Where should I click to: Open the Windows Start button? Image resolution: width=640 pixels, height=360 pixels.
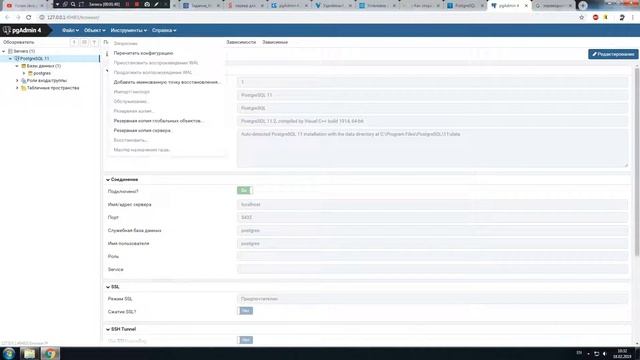click(x=9, y=353)
